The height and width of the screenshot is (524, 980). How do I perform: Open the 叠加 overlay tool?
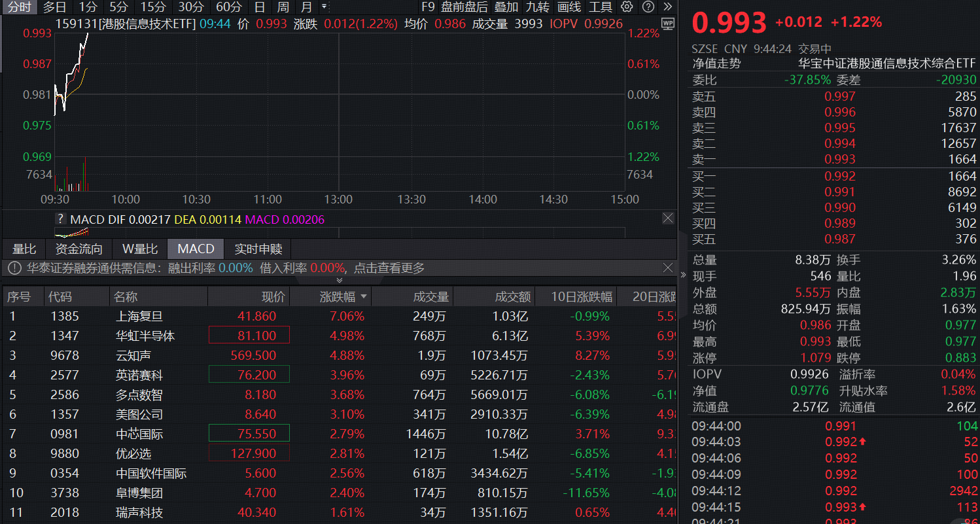click(507, 7)
